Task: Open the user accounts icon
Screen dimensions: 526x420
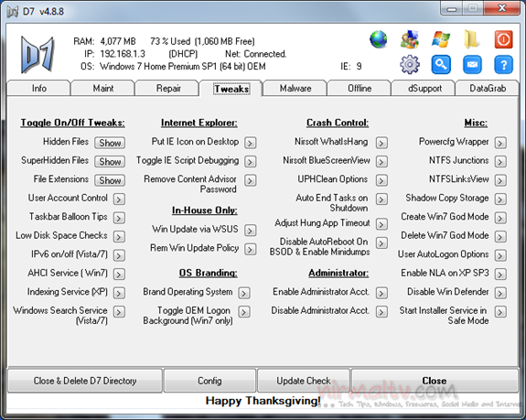Action: (409, 39)
